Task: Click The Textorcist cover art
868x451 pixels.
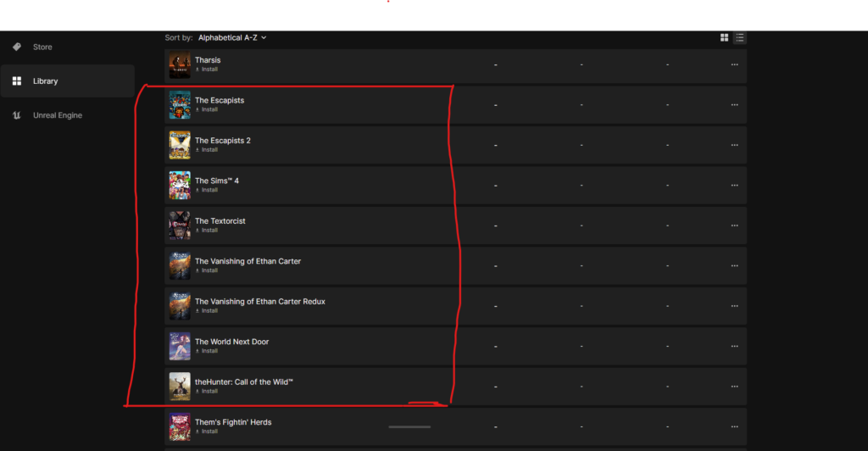Action: click(x=180, y=225)
